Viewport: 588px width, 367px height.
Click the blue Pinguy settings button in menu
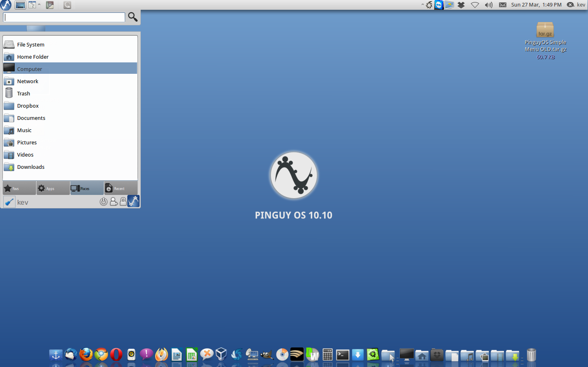133,201
